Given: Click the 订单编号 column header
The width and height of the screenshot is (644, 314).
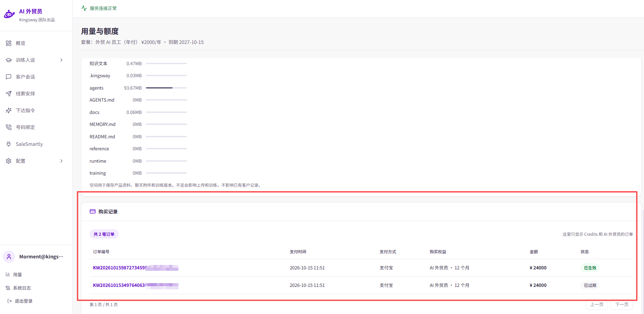Looking at the screenshot, I should (101, 252).
